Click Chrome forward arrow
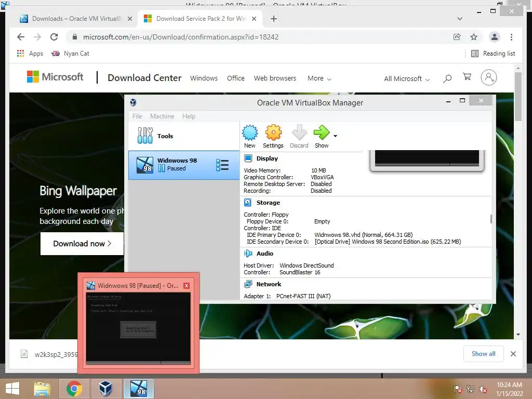 tap(37, 37)
